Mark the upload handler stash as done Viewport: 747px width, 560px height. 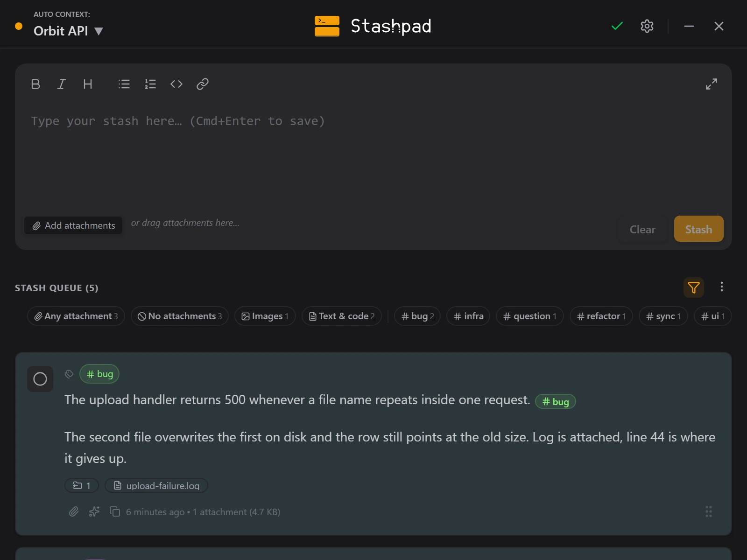(x=40, y=379)
